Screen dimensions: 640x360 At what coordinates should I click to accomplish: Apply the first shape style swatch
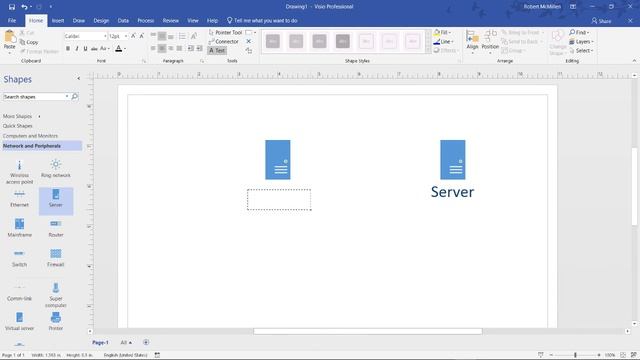tap(273, 41)
